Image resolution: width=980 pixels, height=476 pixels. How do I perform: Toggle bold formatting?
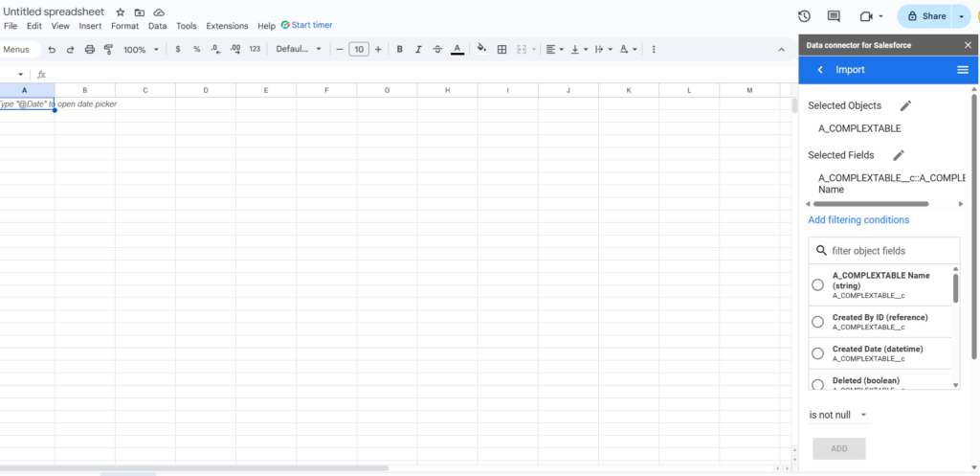tap(399, 50)
